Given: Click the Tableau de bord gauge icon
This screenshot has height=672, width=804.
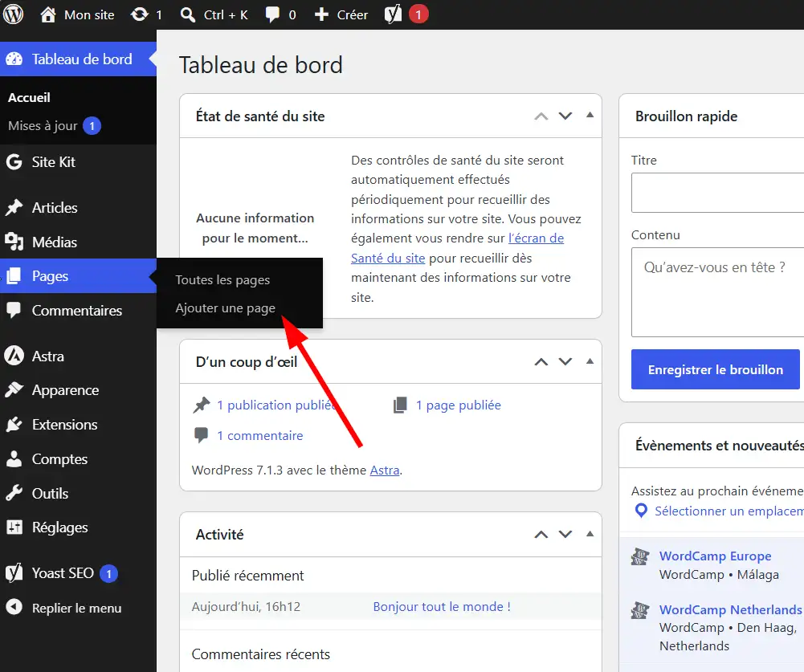Looking at the screenshot, I should coord(14,59).
